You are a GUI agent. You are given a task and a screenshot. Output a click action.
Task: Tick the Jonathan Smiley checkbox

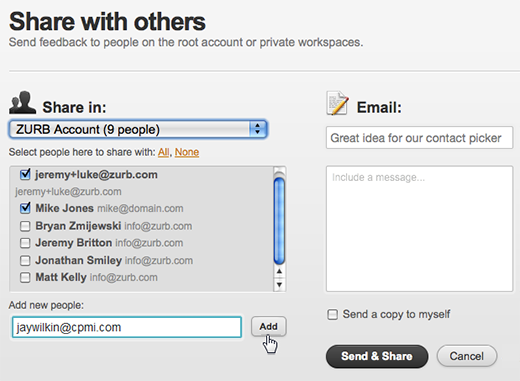point(25,260)
